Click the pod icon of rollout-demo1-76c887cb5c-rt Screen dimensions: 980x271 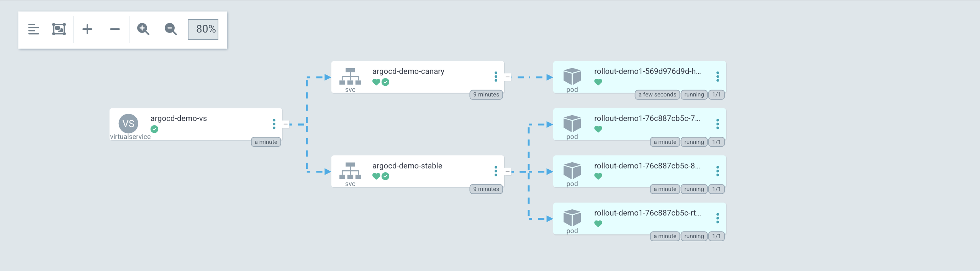click(572, 218)
